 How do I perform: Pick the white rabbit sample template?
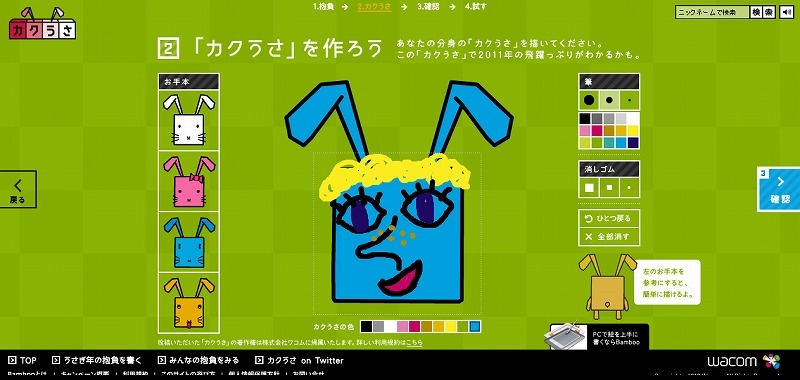(x=189, y=120)
